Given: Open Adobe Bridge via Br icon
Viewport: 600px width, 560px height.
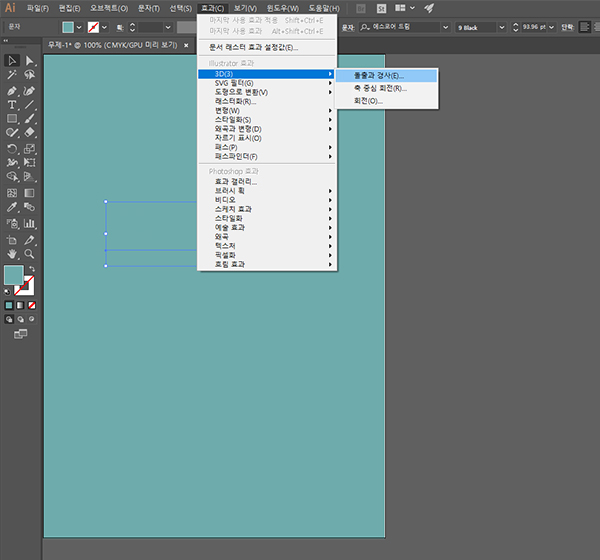Looking at the screenshot, I should coord(360,8).
